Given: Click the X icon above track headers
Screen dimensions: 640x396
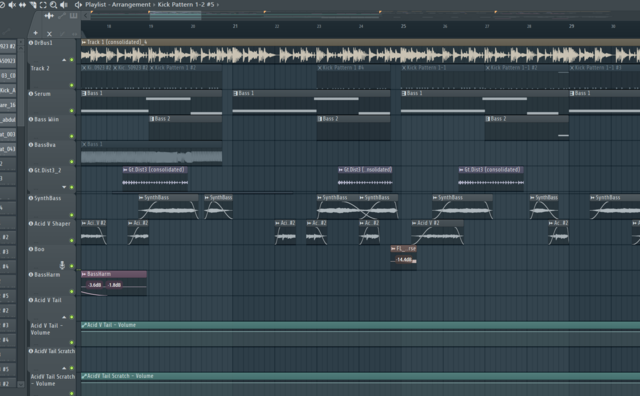Looking at the screenshot, I should click(x=49, y=34).
